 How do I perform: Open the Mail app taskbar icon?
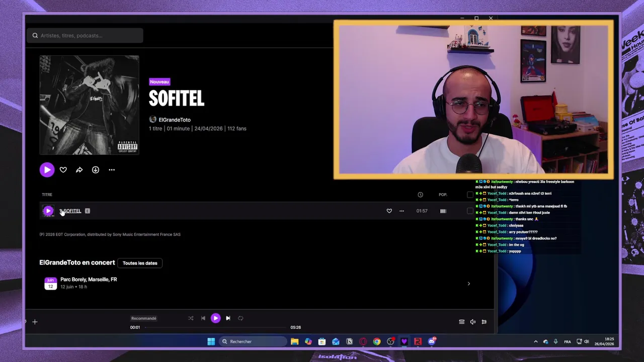pos(336,342)
